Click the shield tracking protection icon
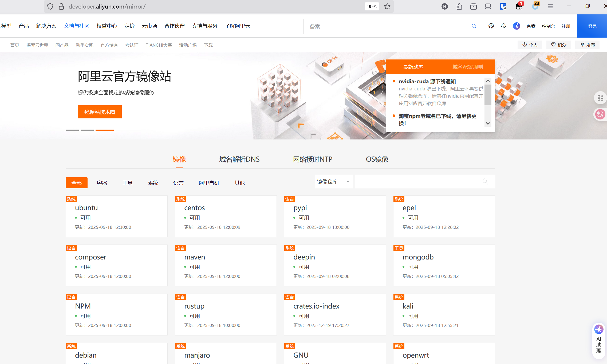This screenshot has width=607, height=364. click(x=50, y=6)
